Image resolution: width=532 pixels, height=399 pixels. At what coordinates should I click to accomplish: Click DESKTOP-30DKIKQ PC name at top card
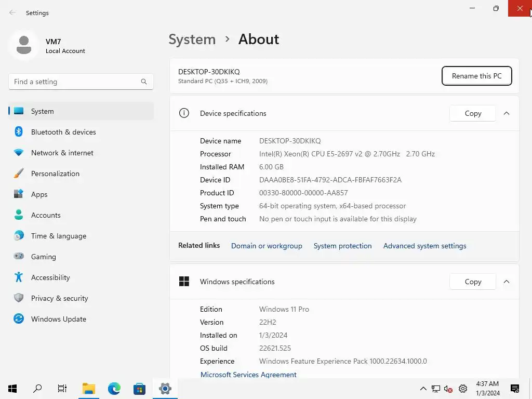point(209,72)
